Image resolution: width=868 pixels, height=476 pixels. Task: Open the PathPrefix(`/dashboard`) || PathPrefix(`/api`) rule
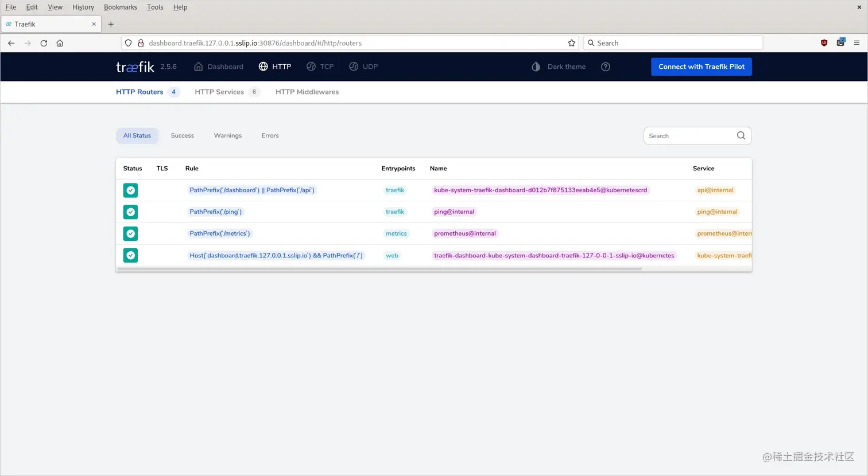pos(252,190)
